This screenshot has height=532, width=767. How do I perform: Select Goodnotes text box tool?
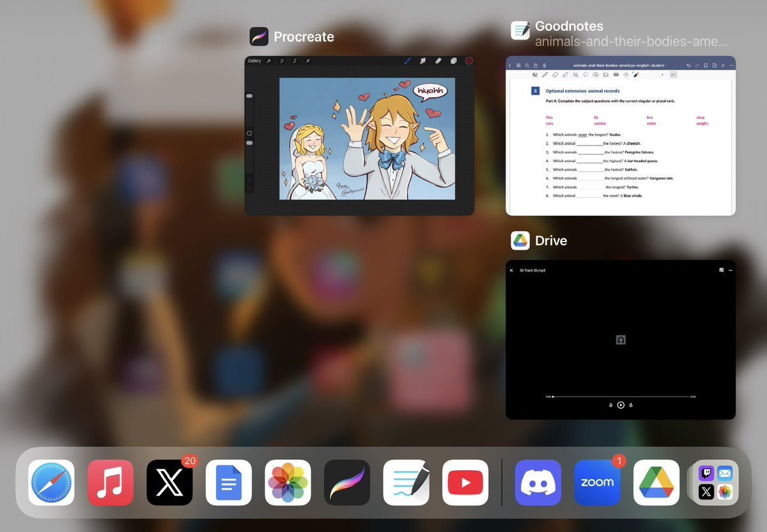click(x=626, y=75)
